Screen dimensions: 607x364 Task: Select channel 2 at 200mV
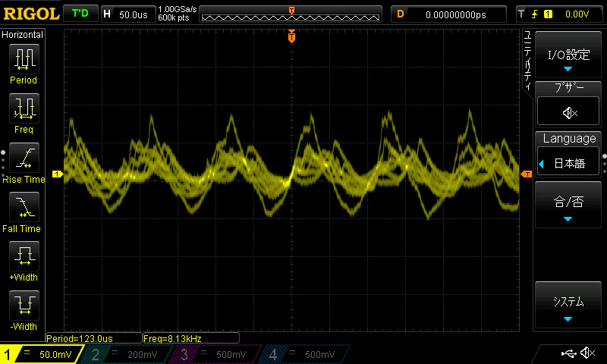(x=125, y=354)
